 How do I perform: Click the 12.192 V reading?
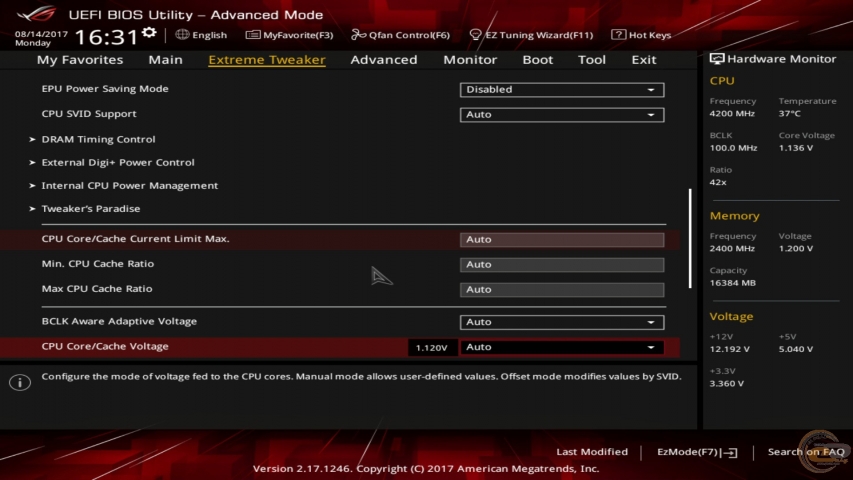[x=729, y=349]
